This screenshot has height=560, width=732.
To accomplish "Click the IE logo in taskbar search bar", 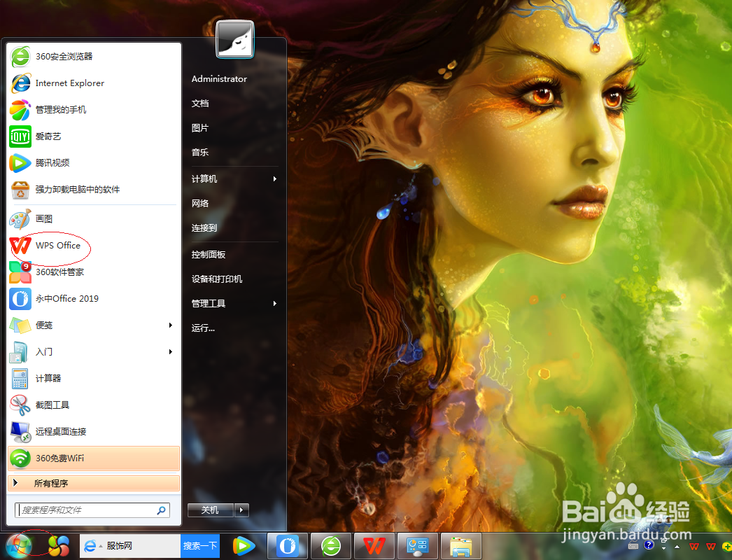I will 90,545.
